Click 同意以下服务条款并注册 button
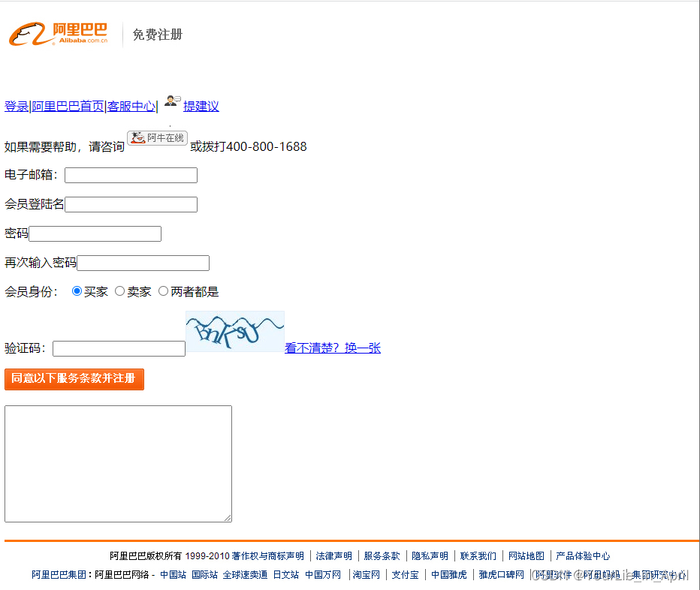Viewport: 700px width, 590px height. coord(74,379)
